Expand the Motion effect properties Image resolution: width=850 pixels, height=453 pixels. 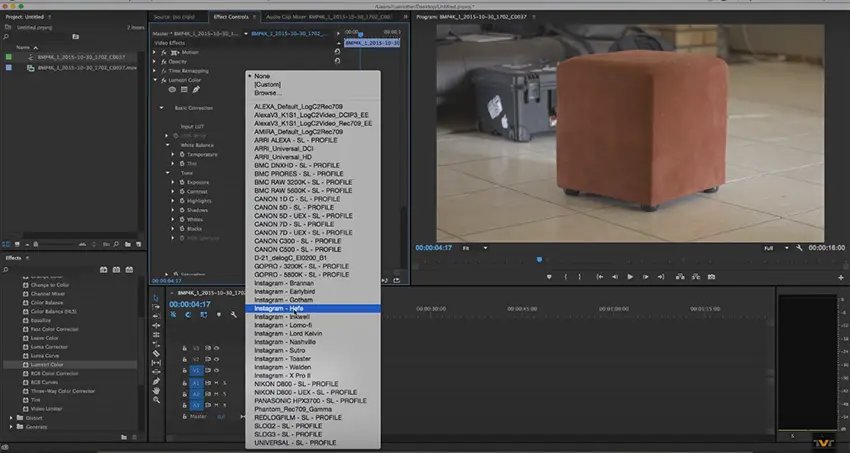(154, 53)
